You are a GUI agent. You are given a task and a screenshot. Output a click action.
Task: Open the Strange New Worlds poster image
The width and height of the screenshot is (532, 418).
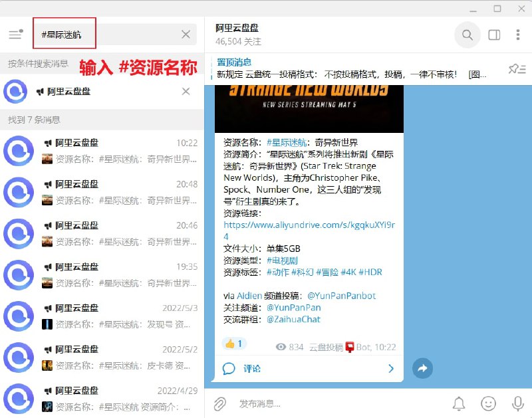[x=309, y=109]
